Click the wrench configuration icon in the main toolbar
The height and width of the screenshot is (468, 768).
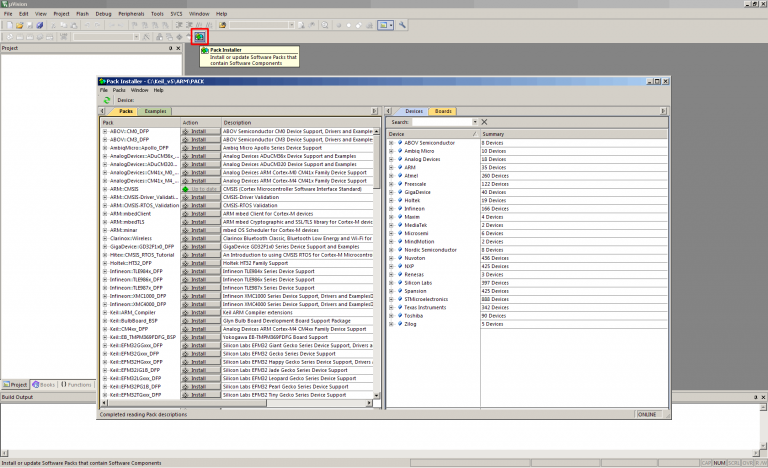tap(402, 24)
